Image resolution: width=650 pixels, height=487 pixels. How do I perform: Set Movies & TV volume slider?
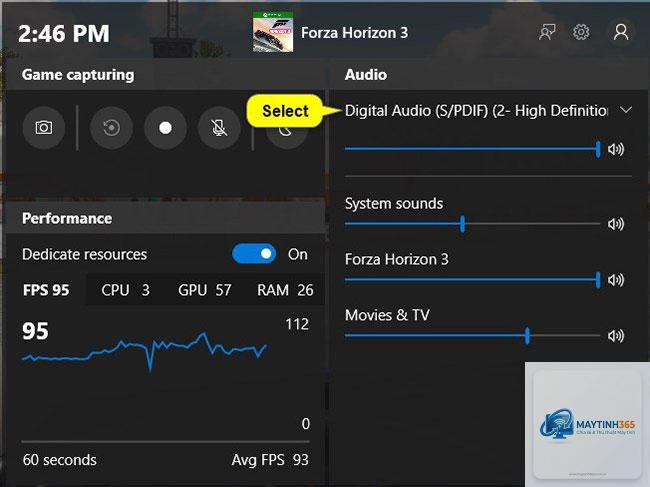point(473,336)
